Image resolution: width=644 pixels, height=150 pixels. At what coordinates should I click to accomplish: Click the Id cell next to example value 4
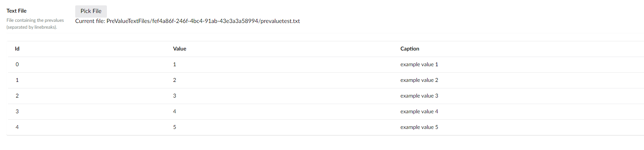coord(17,111)
